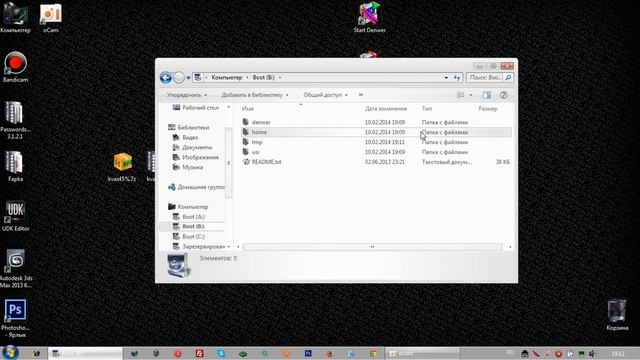Click the Компьютер desktop icon
Image resolution: width=640 pixels, height=360 pixels.
[x=16, y=17]
